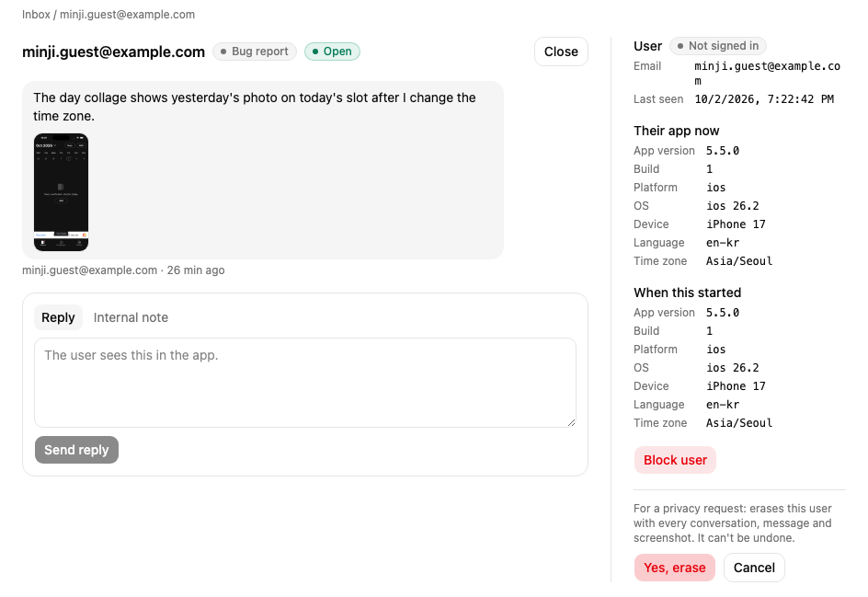This screenshot has height=597, width=868.
Task: Select App version 5.5.0 under When this started
Action: (x=723, y=313)
